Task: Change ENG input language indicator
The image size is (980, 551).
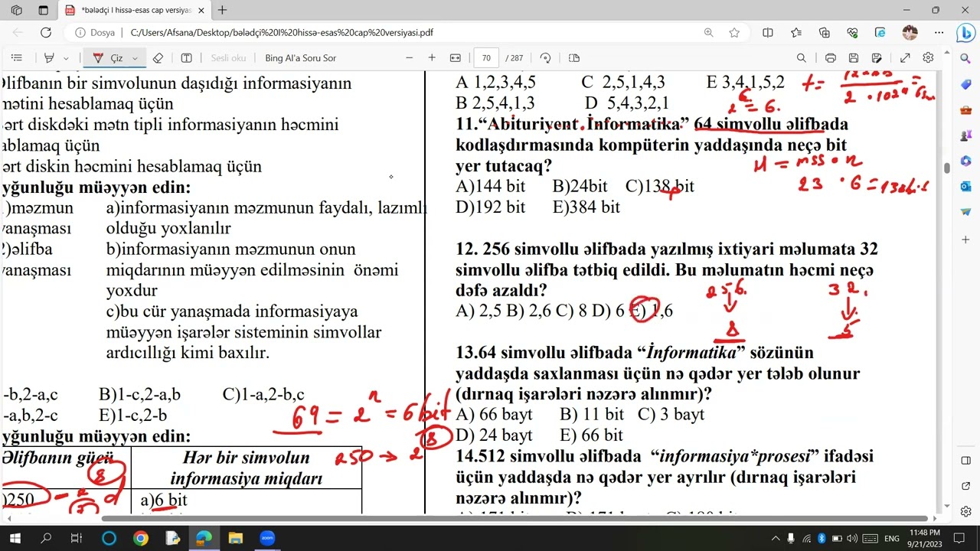Action: [x=891, y=538]
